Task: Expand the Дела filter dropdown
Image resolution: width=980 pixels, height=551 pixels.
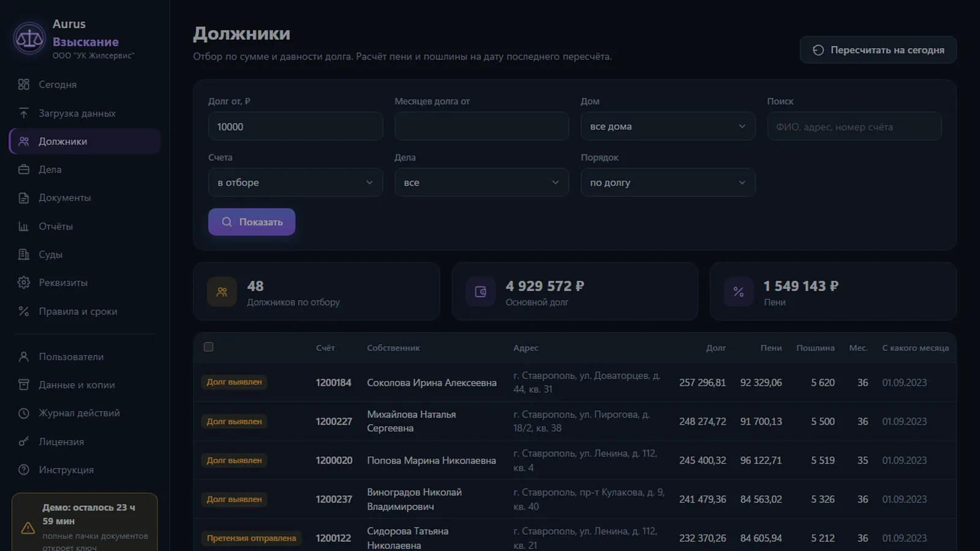Action: [481, 182]
